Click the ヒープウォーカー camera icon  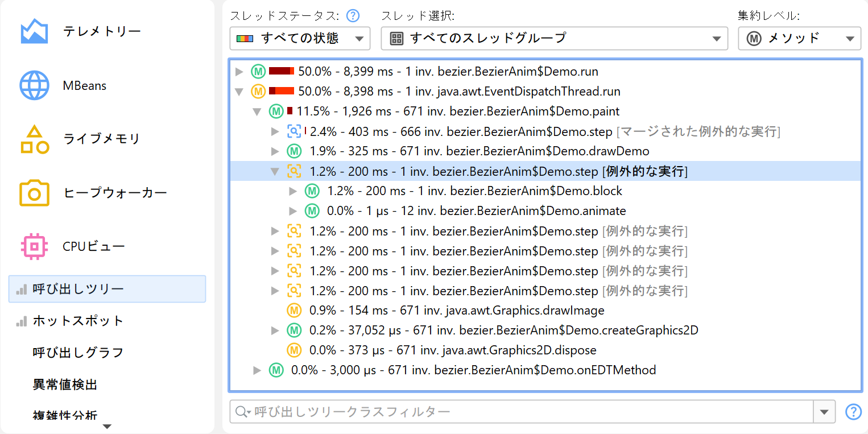click(x=34, y=193)
